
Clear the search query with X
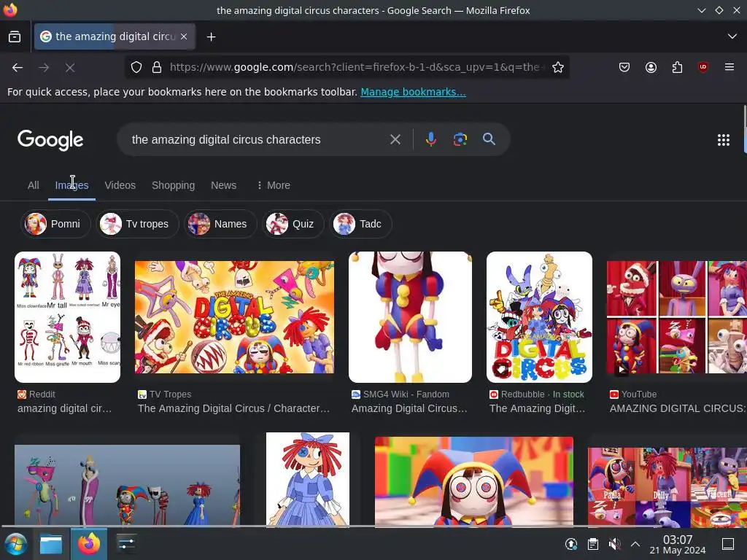pyautogui.click(x=395, y=139)
